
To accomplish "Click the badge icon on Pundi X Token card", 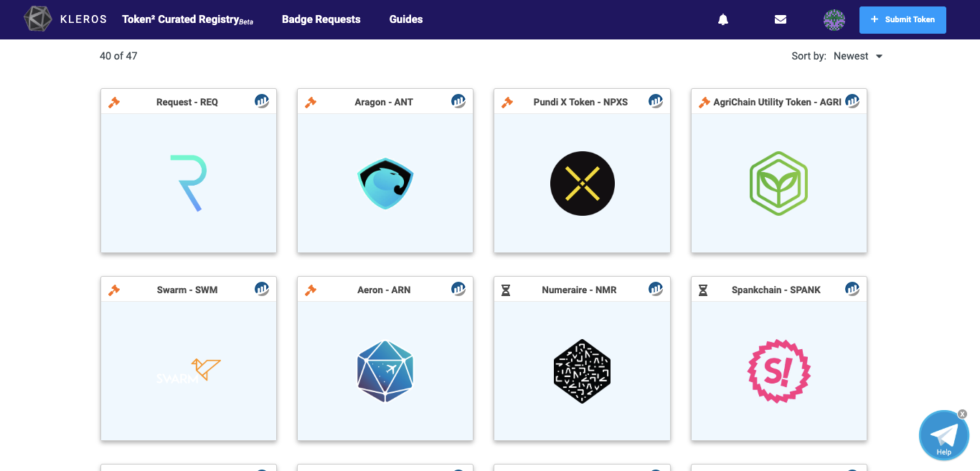I will click(656, 101).
